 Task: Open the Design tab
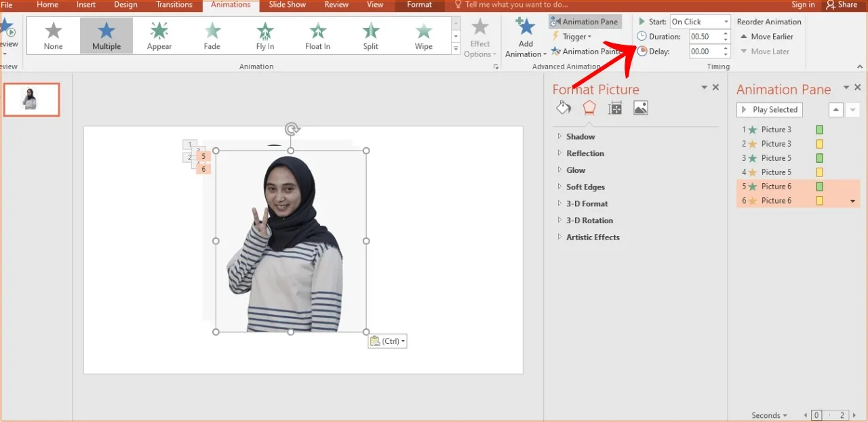[x=125, y=5]
